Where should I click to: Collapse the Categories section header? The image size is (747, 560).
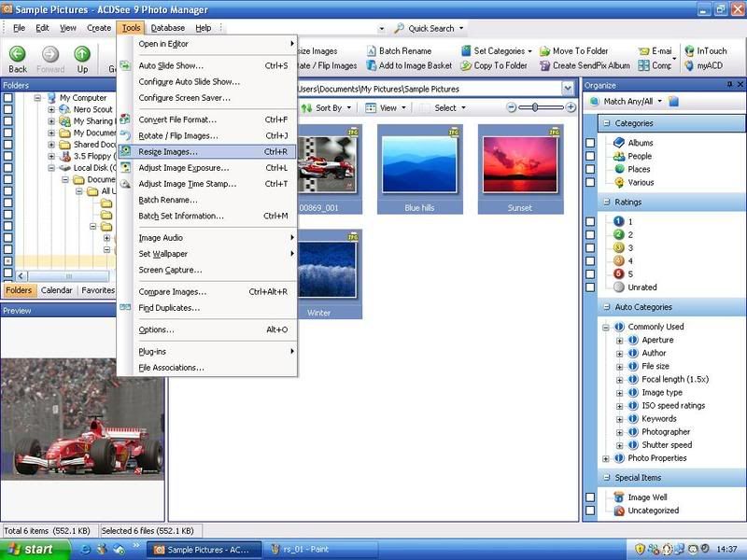tap(606, 123)
